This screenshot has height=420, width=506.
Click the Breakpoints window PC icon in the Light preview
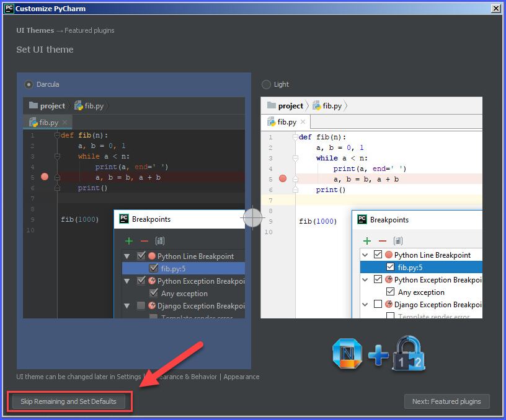click(362, 219)
